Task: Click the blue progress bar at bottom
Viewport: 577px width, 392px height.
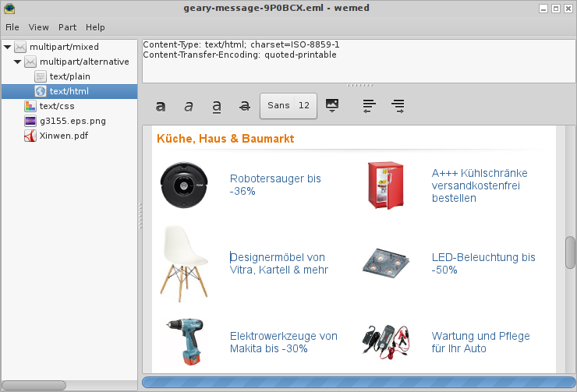Action: pos(359,382)
